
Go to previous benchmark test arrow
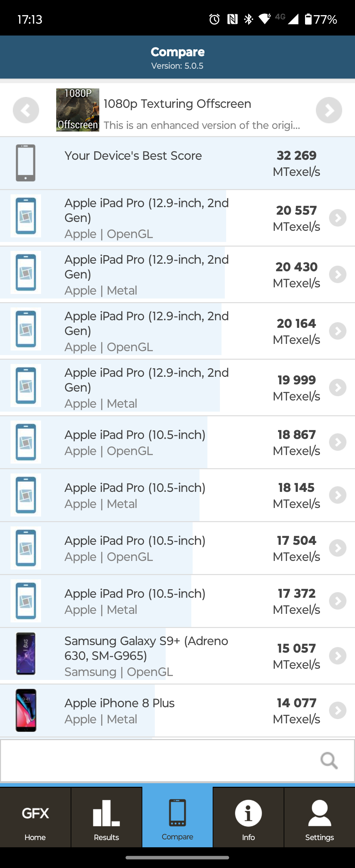(26, 110)
